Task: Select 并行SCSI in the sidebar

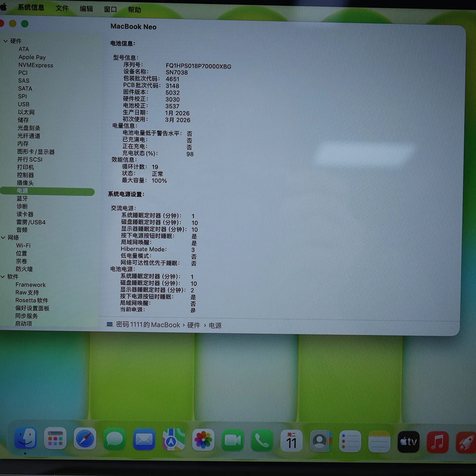Action: click(30, 160)
